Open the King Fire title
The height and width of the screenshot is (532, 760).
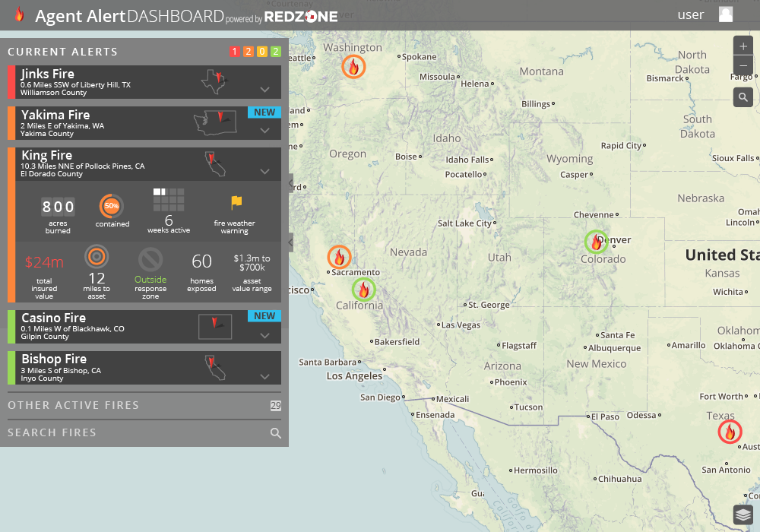tap(46, 156)
